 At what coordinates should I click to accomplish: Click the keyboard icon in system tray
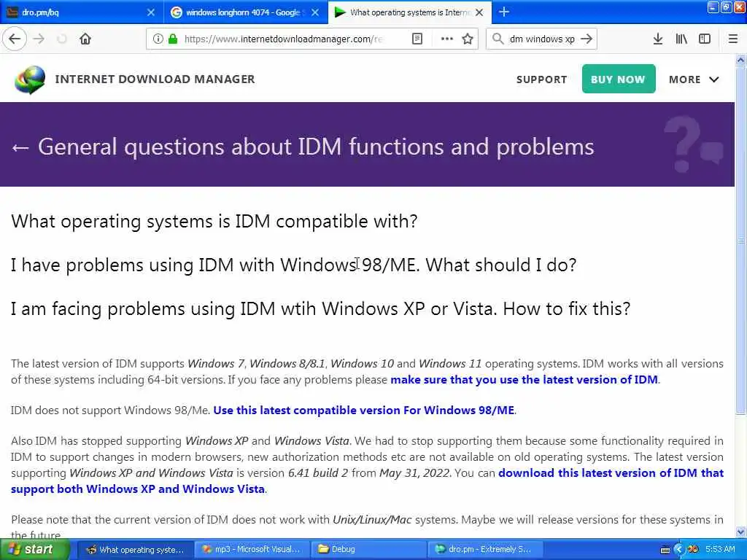pos(665,550)
